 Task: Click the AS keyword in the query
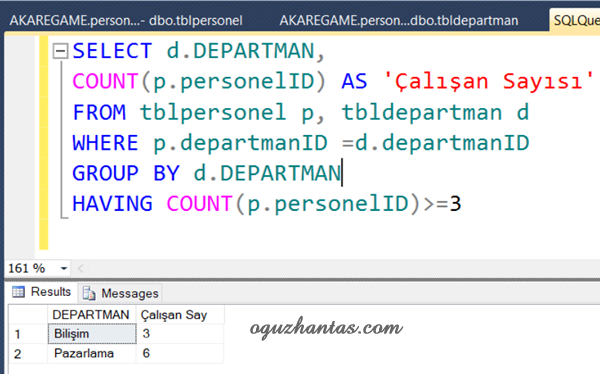click(354, 81)
